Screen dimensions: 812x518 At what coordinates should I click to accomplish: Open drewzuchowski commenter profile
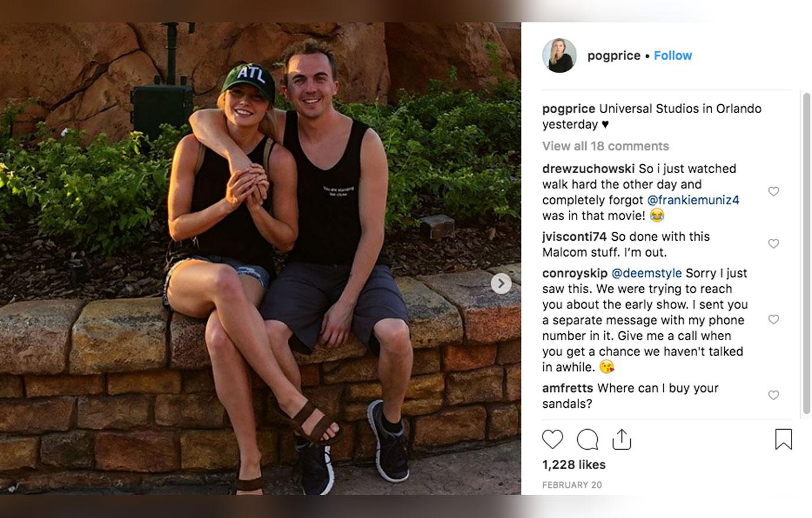tap(588, 168)
